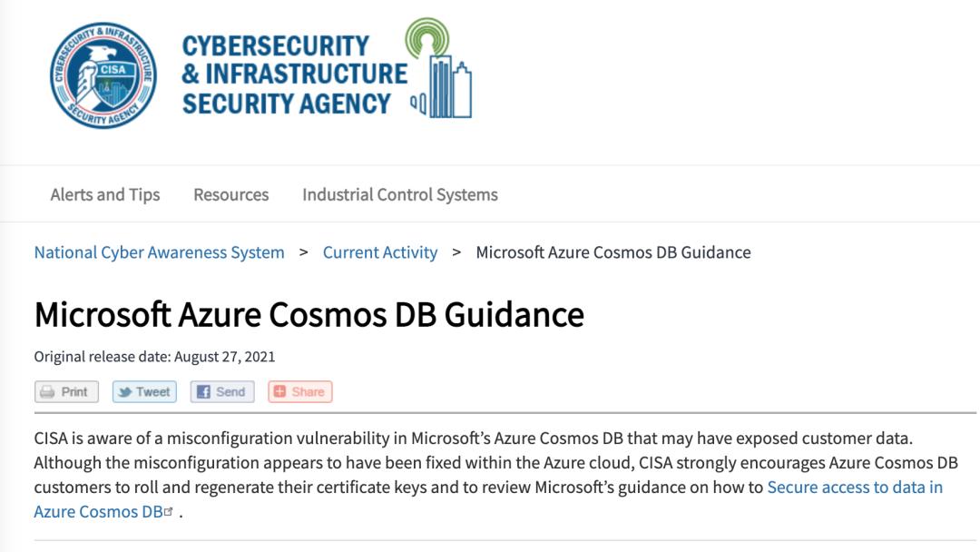Click the Cybersecurity & Infrastructure Security Agency wordmark
The height and width of the screenshot is (552, 980).
(294, 74)
